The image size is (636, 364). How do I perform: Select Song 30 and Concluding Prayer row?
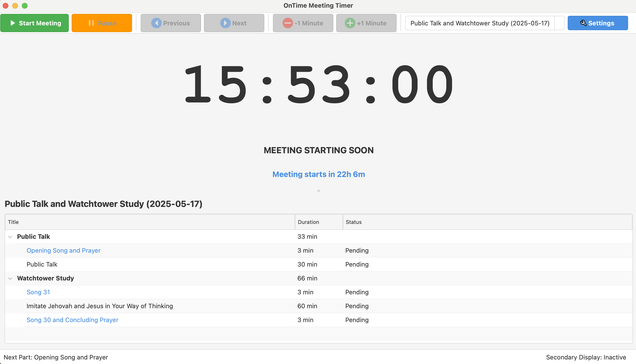coord(318,320)
